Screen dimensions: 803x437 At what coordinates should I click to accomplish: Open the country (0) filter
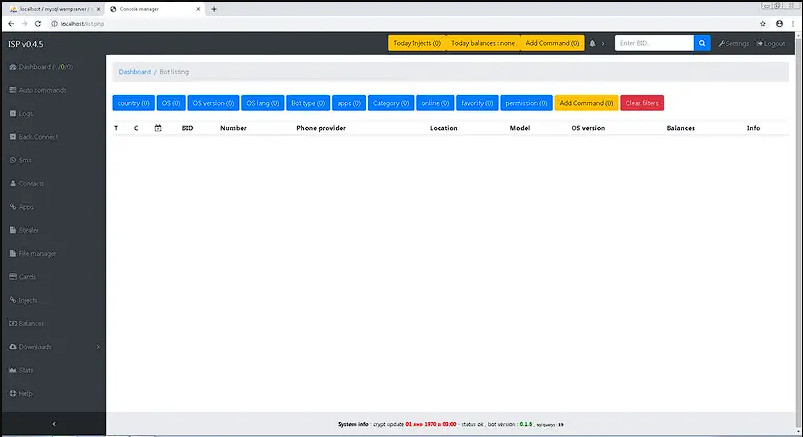coord(134,103)
